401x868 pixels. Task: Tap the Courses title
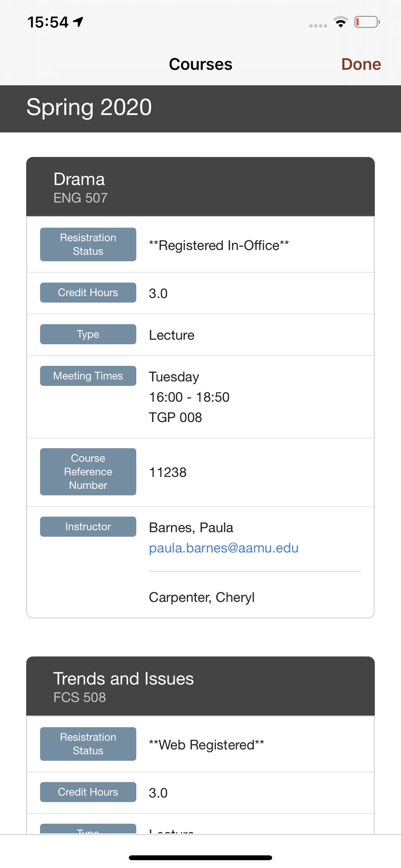coord(200,64)
